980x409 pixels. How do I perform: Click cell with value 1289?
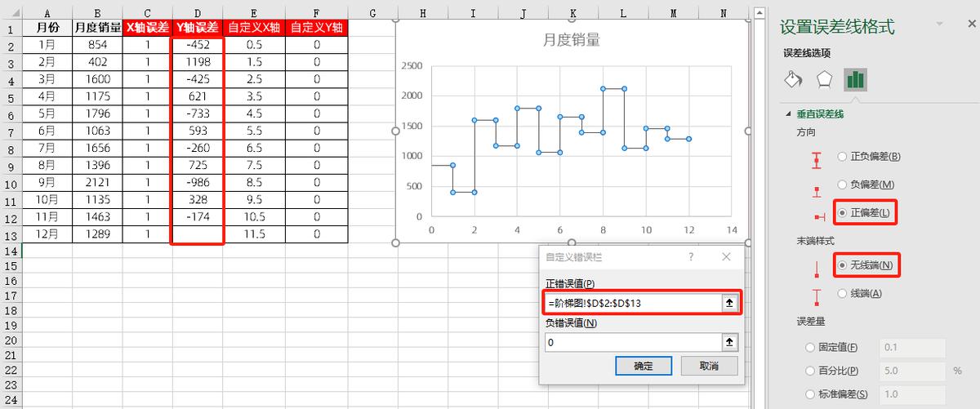pyautogui.click(x=97, y=233)
